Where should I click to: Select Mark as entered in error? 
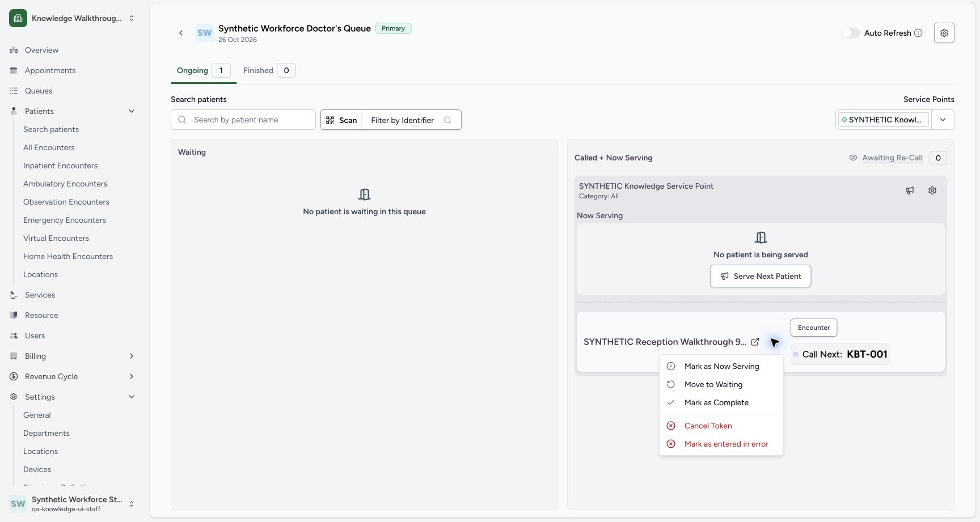(721, 444)
